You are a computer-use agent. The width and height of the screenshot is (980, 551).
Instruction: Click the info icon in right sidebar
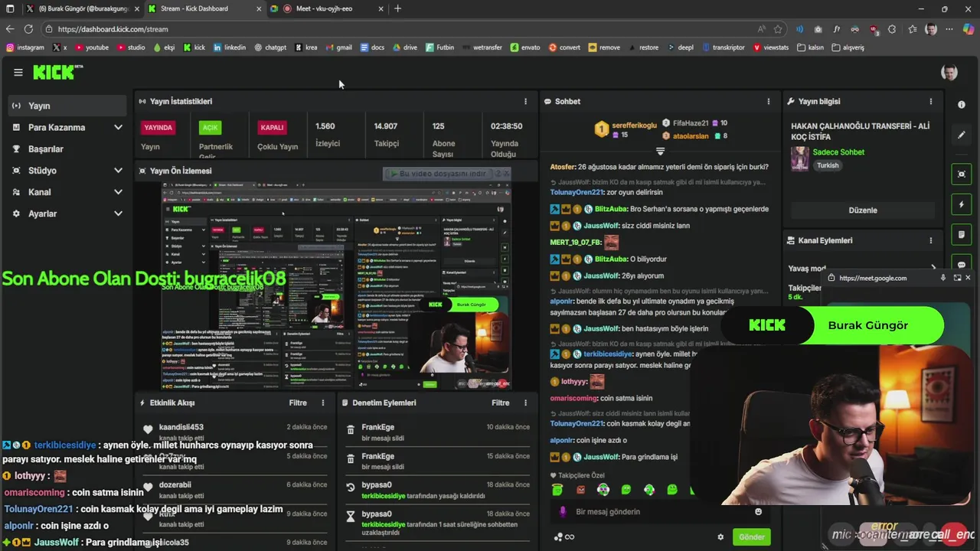click(962, 104)
